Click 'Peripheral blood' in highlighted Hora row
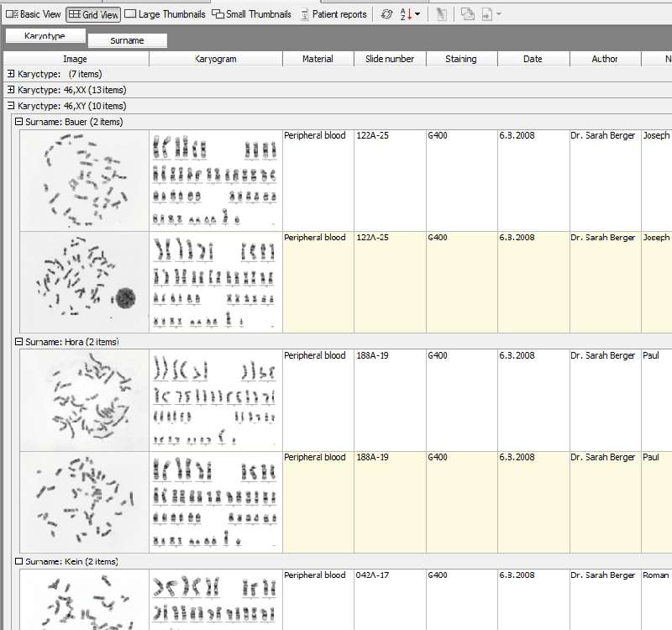This screenshot has width=672, height=630. (314, 457)
